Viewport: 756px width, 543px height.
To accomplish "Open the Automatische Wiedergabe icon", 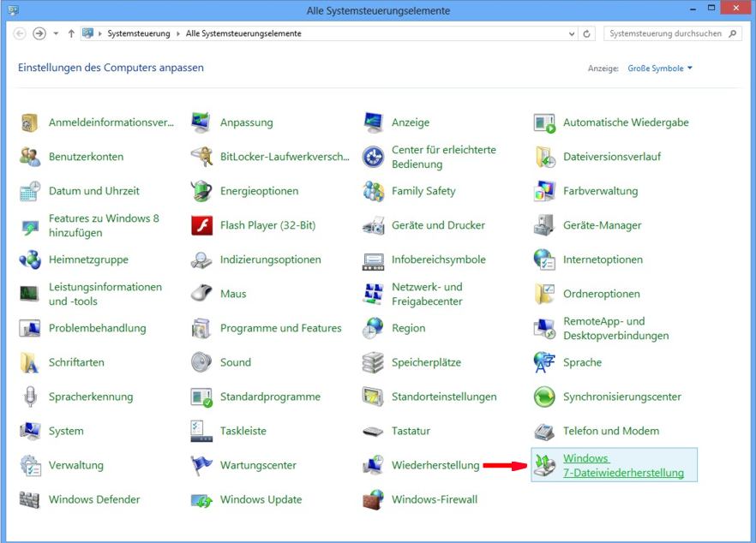I will [x=544, y=122].
